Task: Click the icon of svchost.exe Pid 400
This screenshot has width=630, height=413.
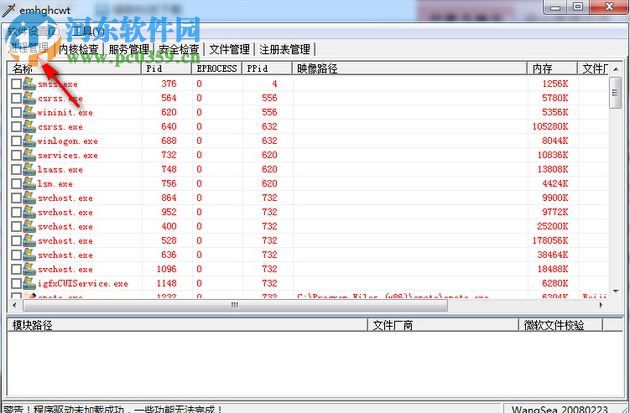Action: 29,226
